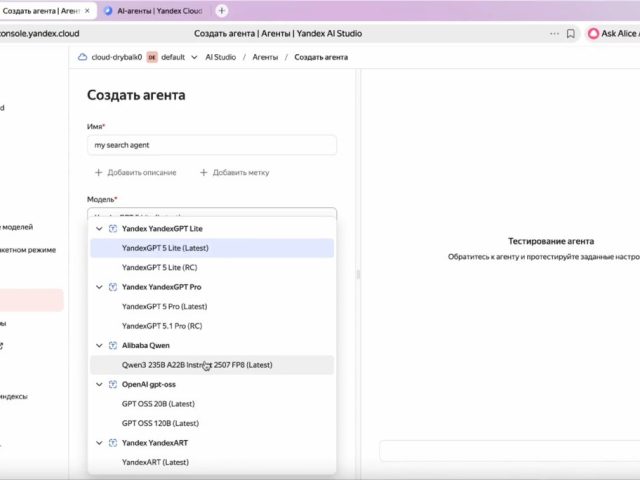
Task: Click the plus icon beside Добавить описание
Action: point(98,173)
